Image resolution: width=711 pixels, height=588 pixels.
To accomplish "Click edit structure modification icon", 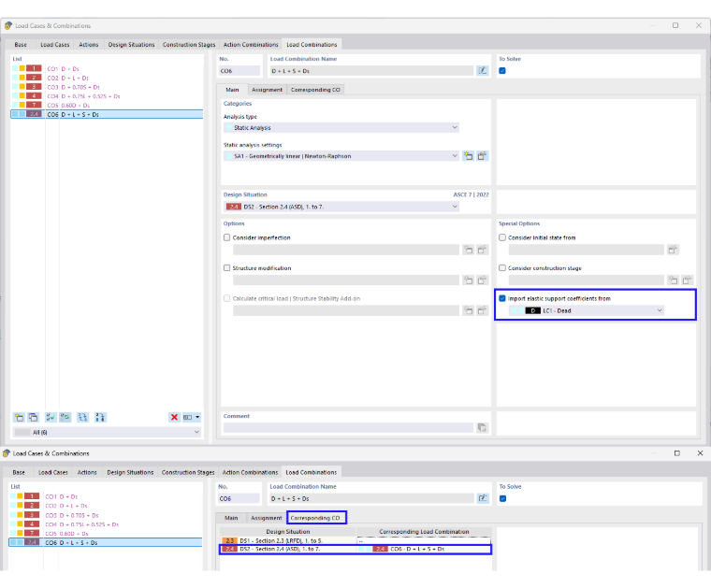I will (482, 280).
